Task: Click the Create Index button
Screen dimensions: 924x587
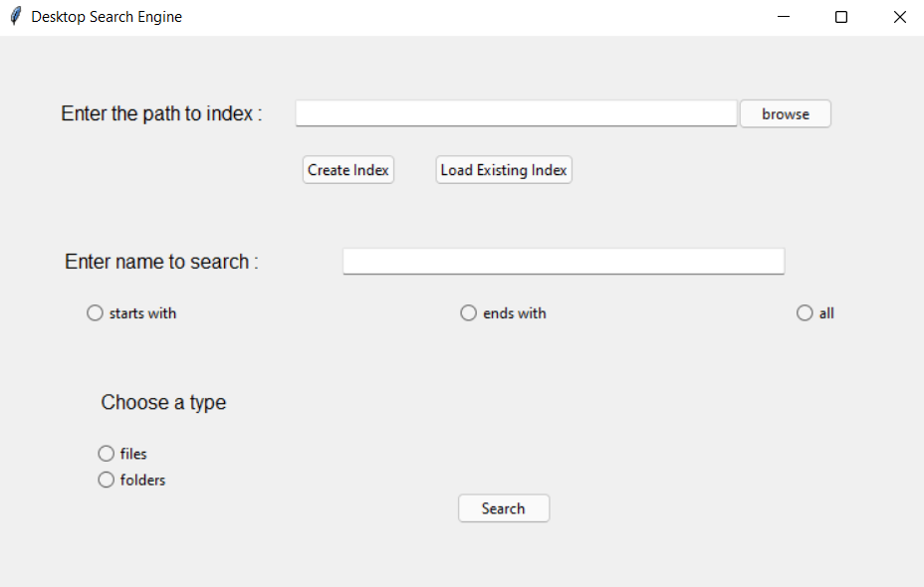Action: click(348, 170)
